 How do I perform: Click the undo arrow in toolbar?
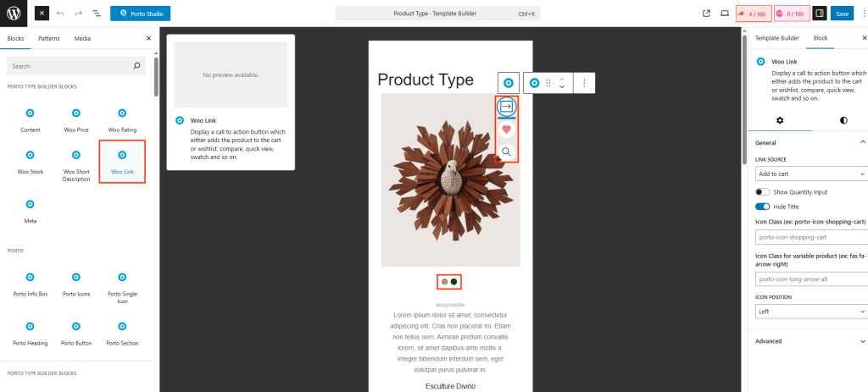coord(60,14)
